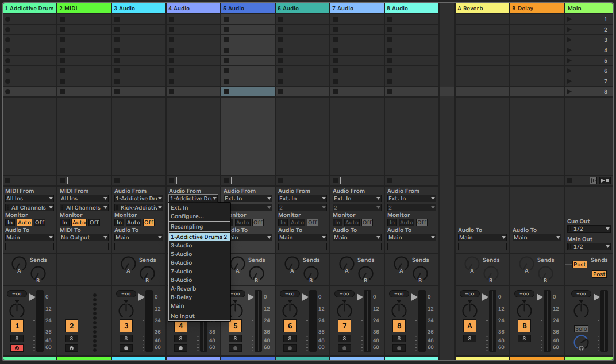Stop clips in the 1 Addictive Drum track
The height and width of the screenshot is (364, 616).
(7, 181)
